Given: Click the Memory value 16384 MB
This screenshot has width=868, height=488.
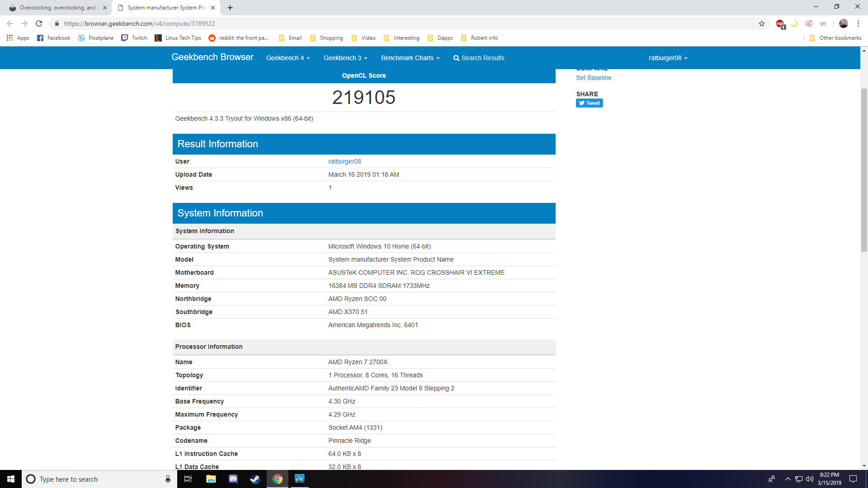Looking at the screenshot, I should click(379, 286).
